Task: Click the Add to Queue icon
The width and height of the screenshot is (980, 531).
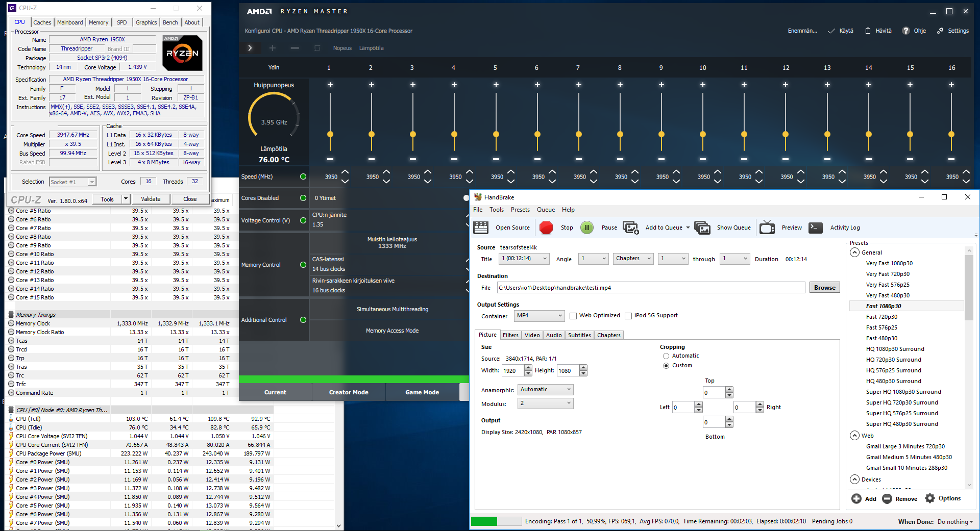Action: point(631,227)
